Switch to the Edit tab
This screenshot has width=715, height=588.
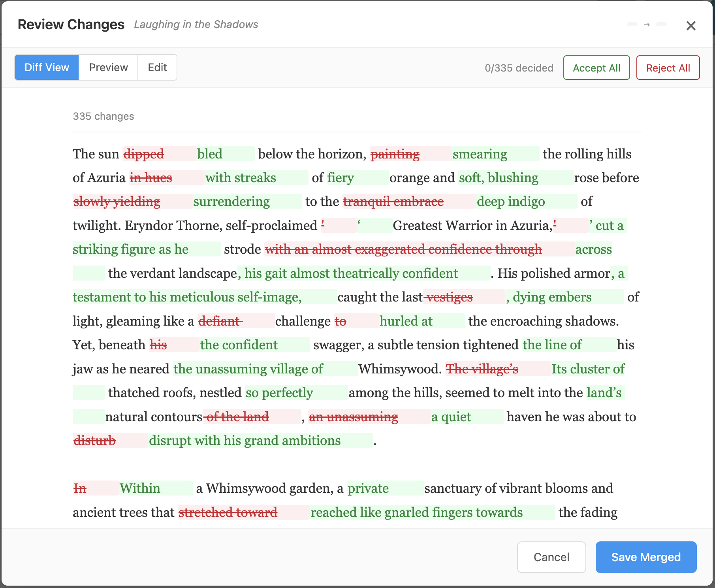click(157, 68)
